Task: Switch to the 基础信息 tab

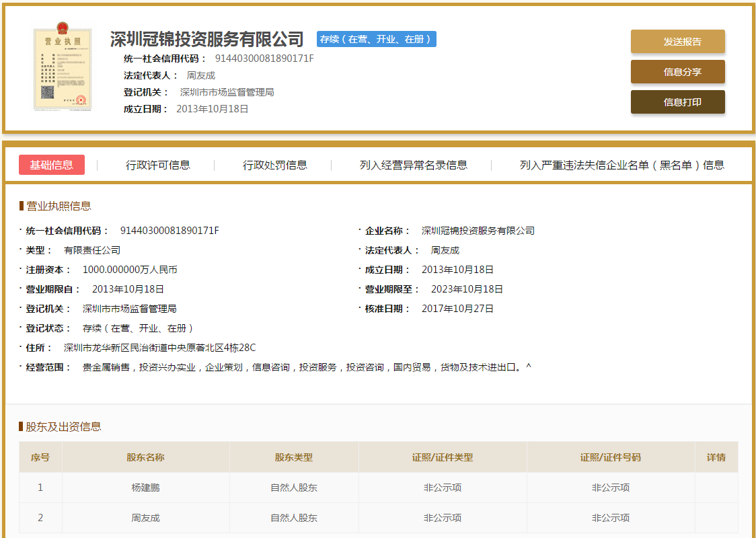Action: point(52,164)
